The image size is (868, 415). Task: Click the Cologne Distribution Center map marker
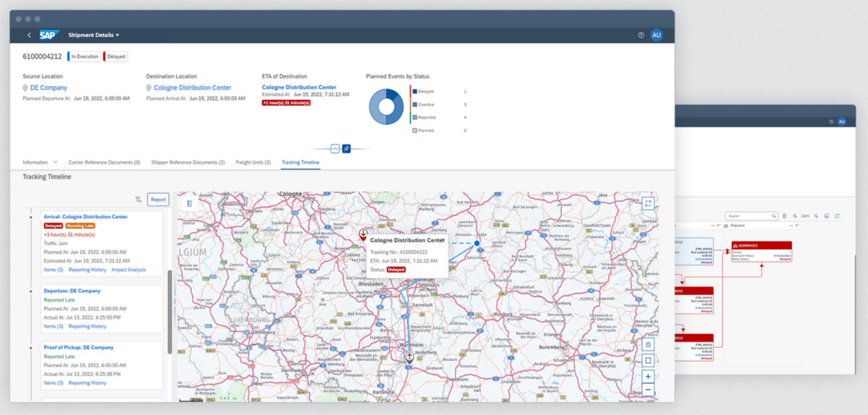coord(363,234)
